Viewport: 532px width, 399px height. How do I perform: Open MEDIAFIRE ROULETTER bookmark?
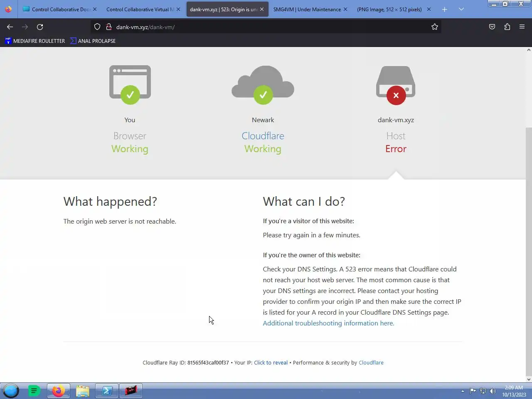pyautogui.click(x=35, y=41)
